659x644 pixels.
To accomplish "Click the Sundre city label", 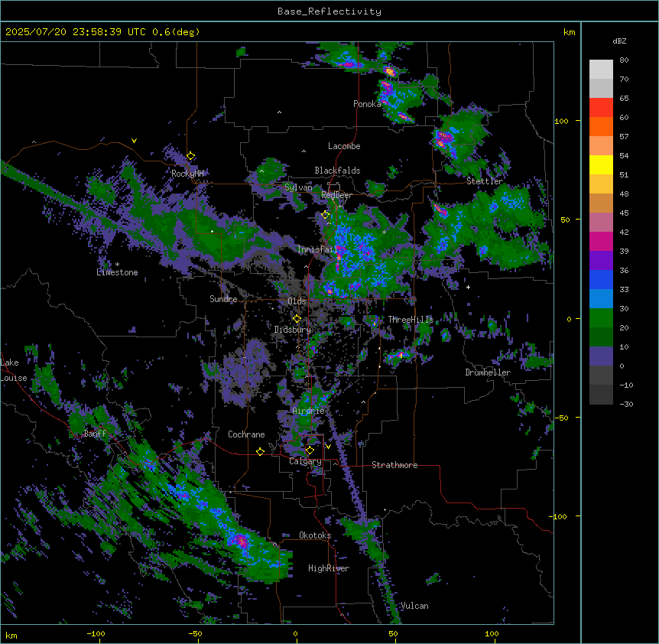I will click(x=223, y=299).
